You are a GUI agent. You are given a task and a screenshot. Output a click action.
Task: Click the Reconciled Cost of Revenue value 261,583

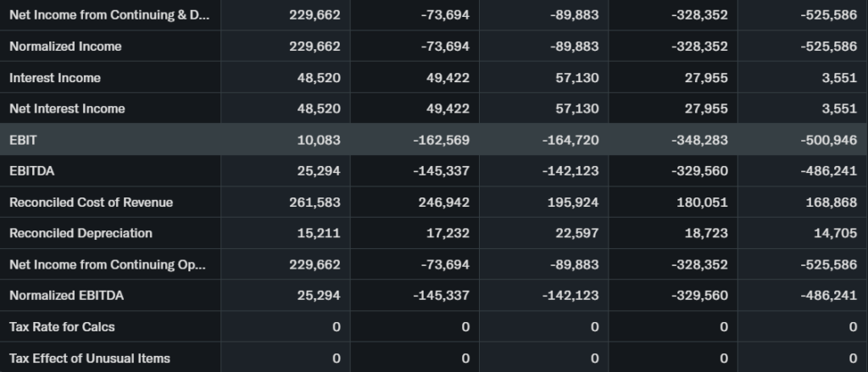314,203
